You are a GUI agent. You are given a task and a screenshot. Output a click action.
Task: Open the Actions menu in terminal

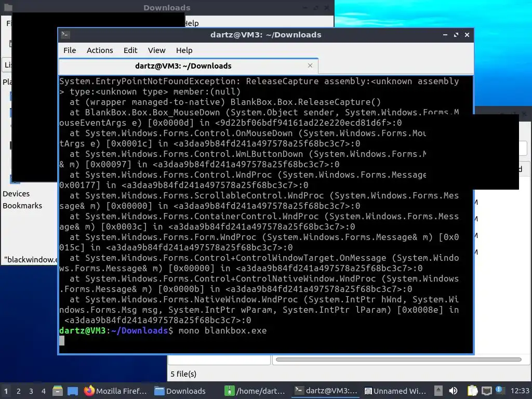click(x=100, y=50)
